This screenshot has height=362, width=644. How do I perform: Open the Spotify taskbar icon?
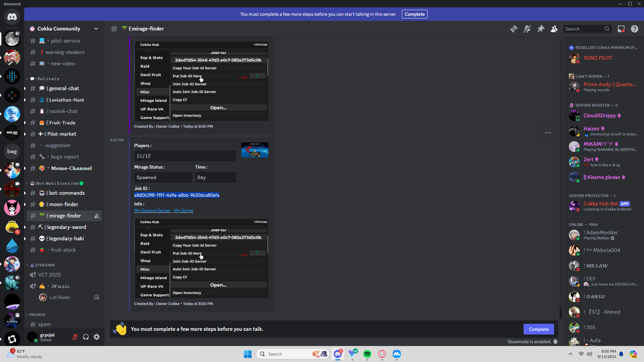tap(367, 354)
